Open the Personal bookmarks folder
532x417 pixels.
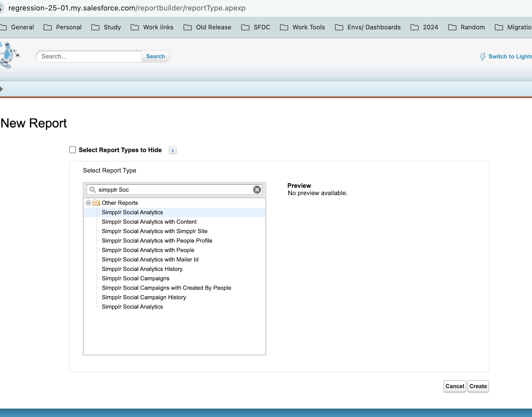63,27
